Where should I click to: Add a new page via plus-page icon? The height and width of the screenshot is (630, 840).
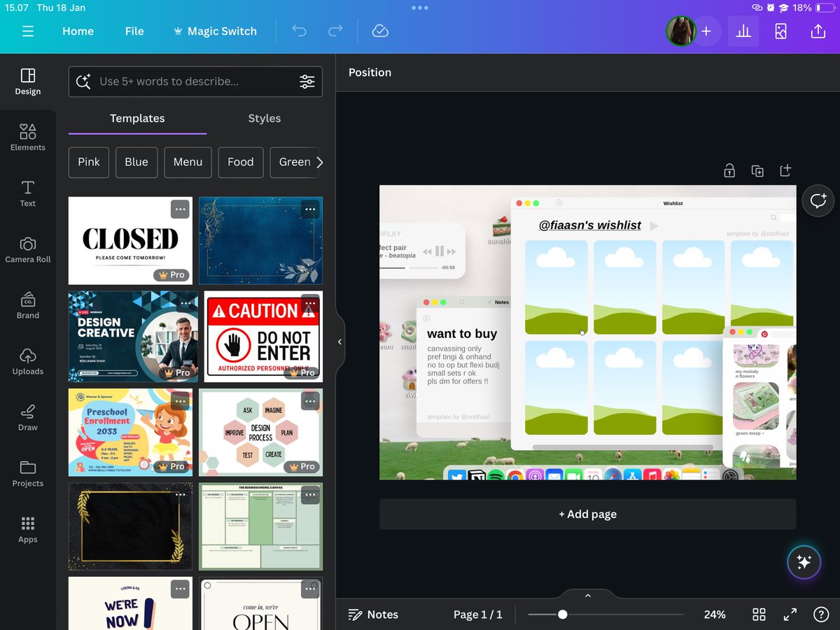pos(785,170)
